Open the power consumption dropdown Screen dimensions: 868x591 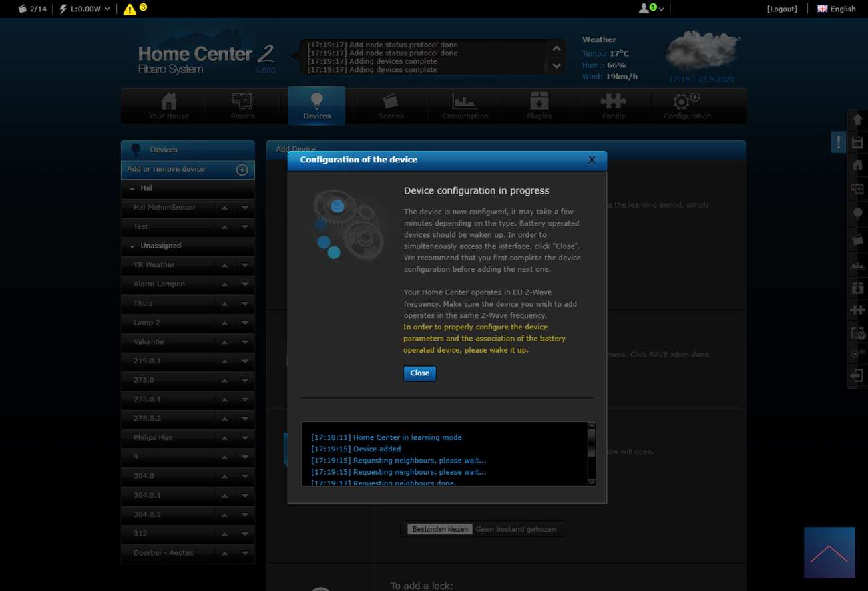pos(85,9)
